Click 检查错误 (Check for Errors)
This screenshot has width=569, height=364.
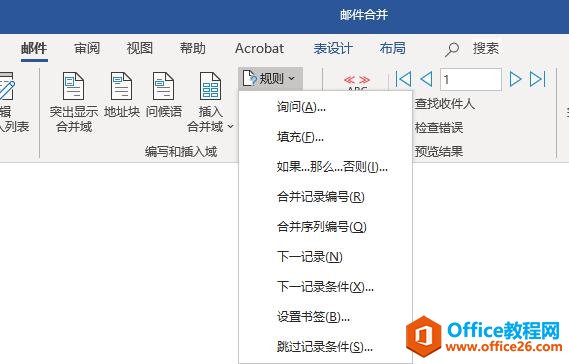(439, 128)
